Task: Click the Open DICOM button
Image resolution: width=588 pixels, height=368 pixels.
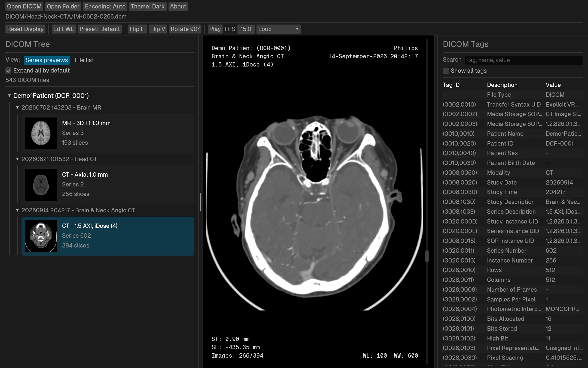Action: point(24,6)
